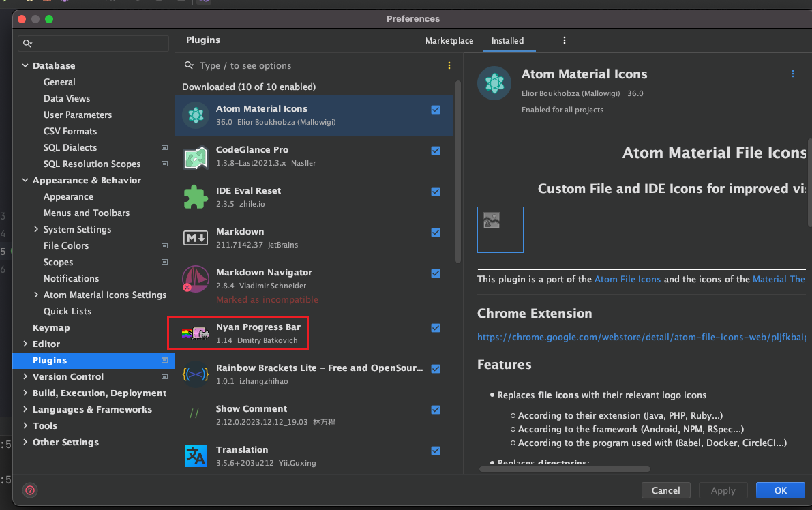812x510 pixels.
Task: Open Menus and Toolbars settings
Action: pos(87,213)
